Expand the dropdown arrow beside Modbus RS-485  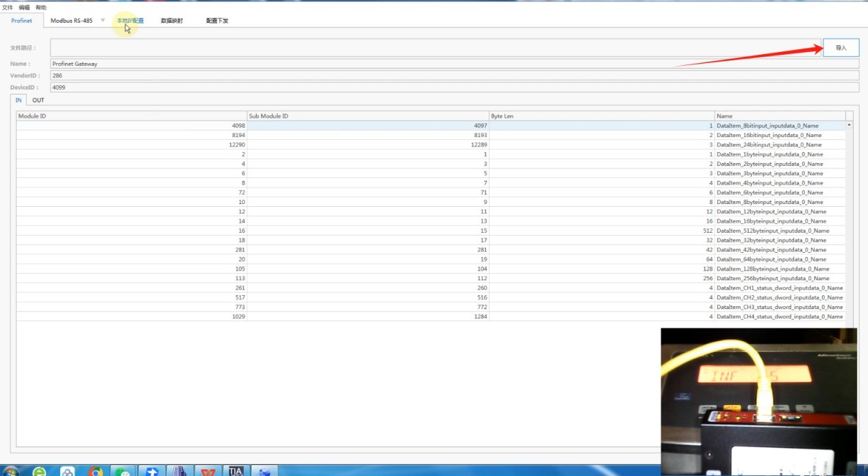(103, 21)
